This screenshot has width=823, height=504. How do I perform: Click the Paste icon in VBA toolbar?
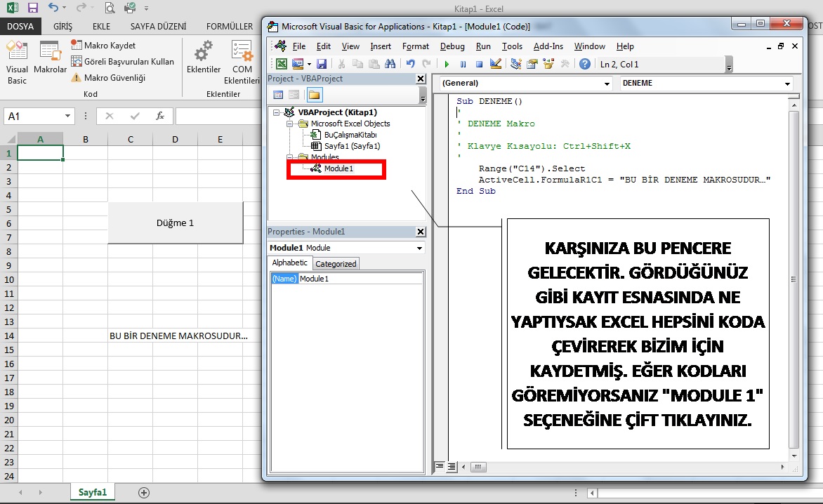374,64
